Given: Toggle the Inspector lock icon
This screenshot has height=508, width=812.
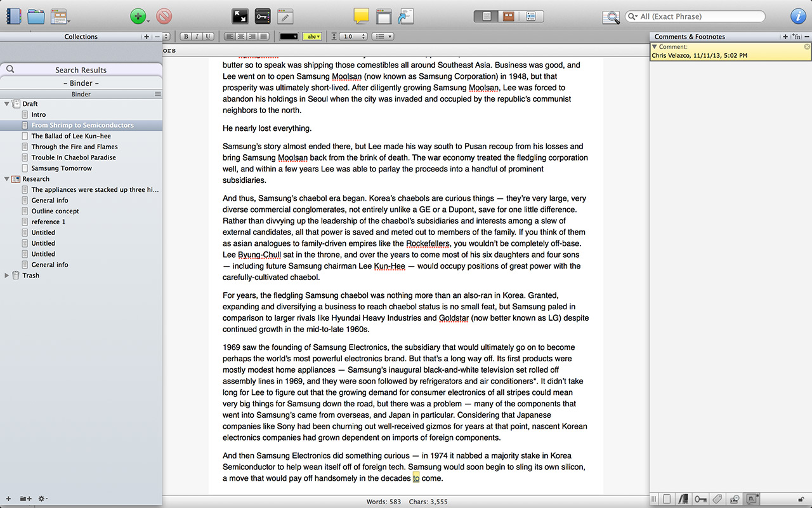Looking at the screenshot, I should coord(802,499).
